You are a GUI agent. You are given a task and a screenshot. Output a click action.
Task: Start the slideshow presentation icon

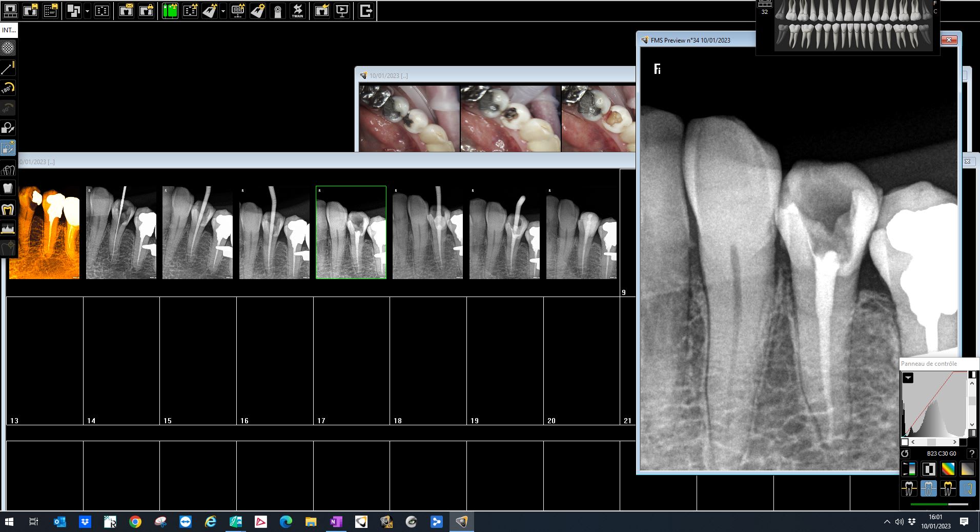click(x=342, y=11)
